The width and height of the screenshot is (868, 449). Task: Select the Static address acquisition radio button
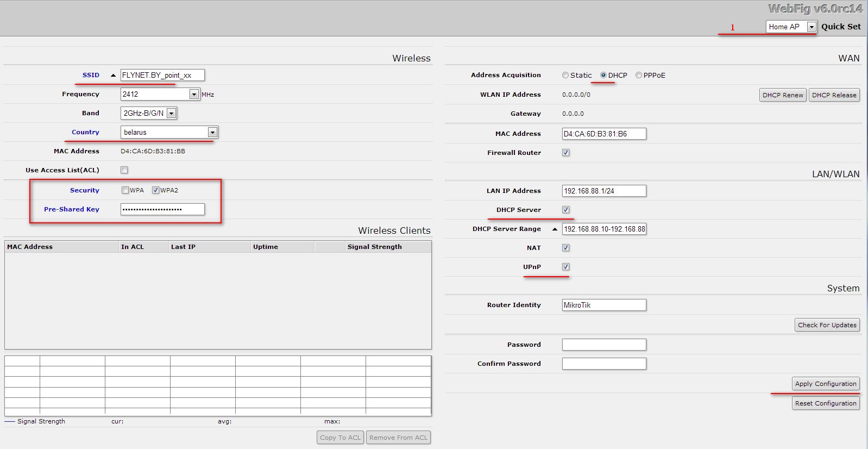(565, 76)
